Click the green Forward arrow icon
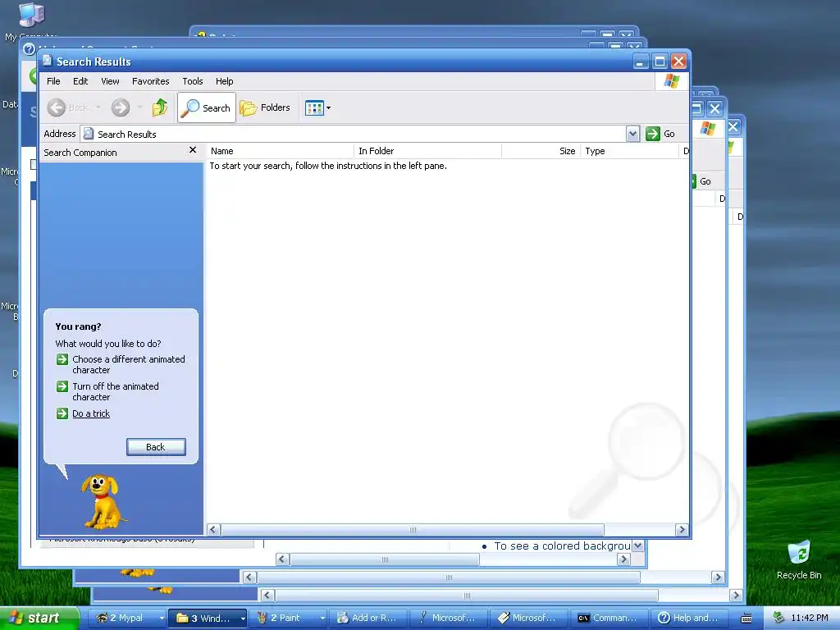The width and height of the screenshot is (840, 630). tap(121, 107)
